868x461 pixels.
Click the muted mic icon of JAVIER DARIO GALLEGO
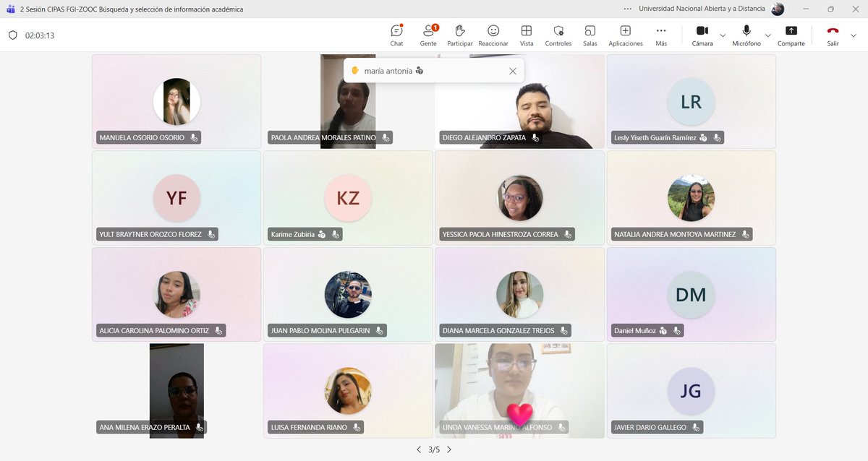point(696,427)
